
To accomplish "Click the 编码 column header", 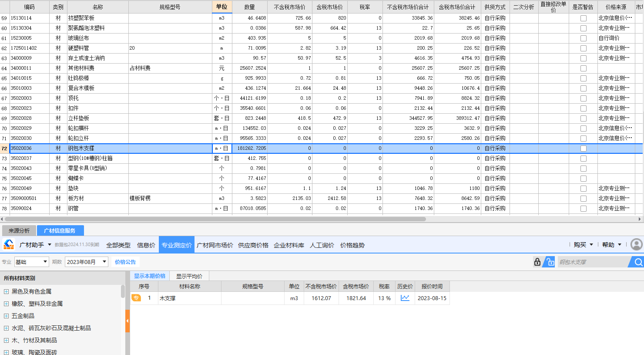I will coord(29,7).
